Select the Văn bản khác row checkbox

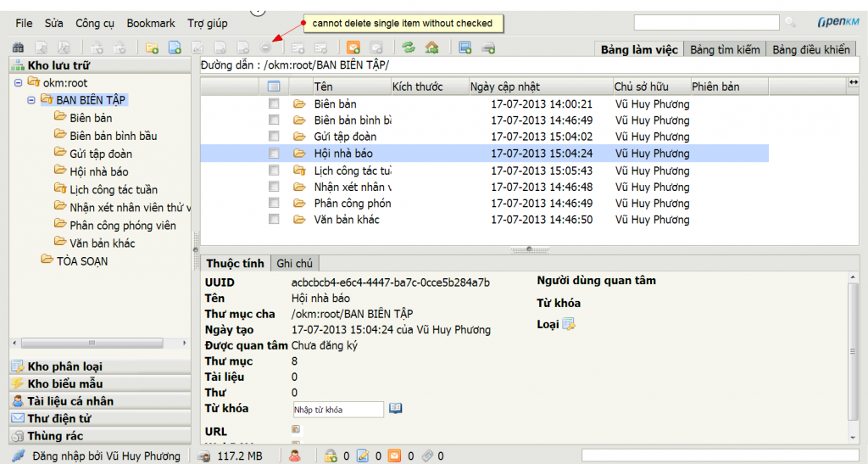pos(274,220)
